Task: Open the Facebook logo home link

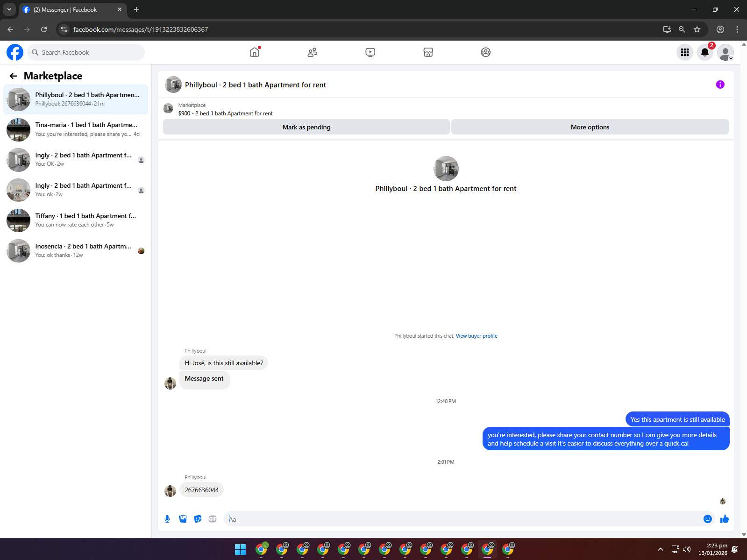Action: click(x=15, y=52)
